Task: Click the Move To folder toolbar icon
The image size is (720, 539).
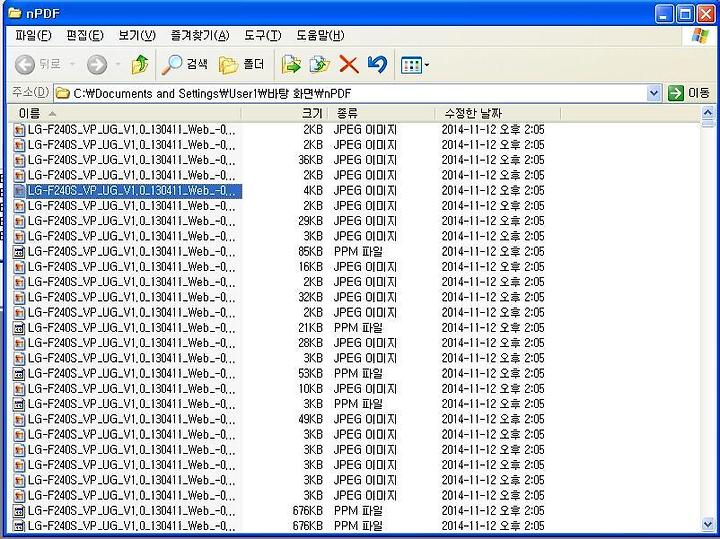Action: point(291,64)
